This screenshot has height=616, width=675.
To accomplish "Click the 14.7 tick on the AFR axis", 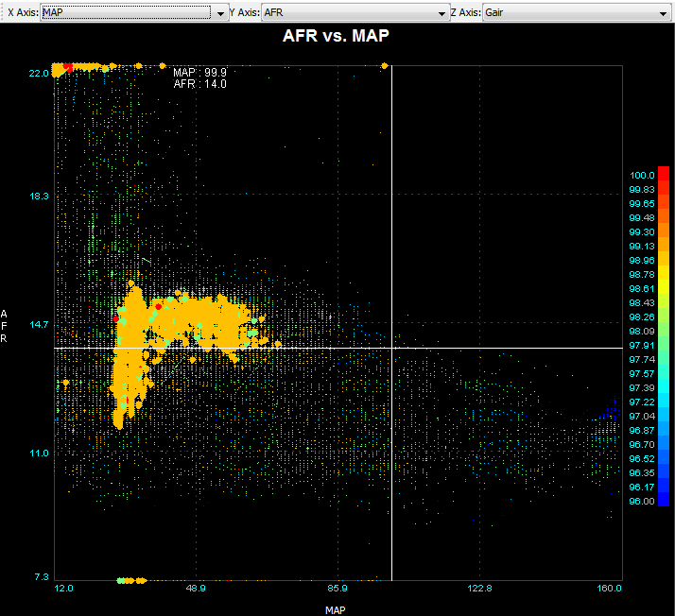I will click(39, 324).
